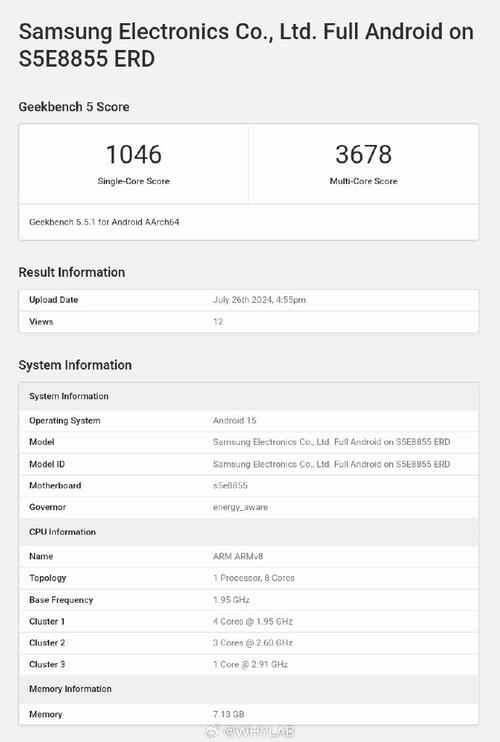500x742 pixels.
Task: Select the Base Frequency label
Action: click(x=61, y=600)
